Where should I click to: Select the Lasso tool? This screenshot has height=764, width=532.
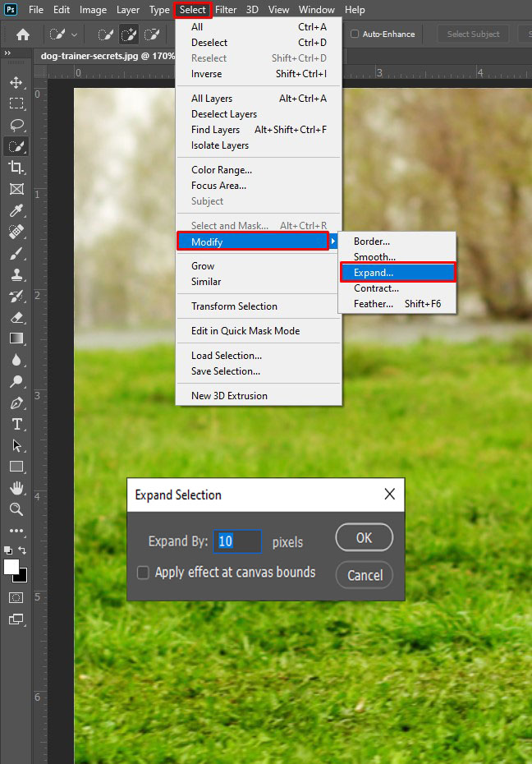[x=16, y=125]
